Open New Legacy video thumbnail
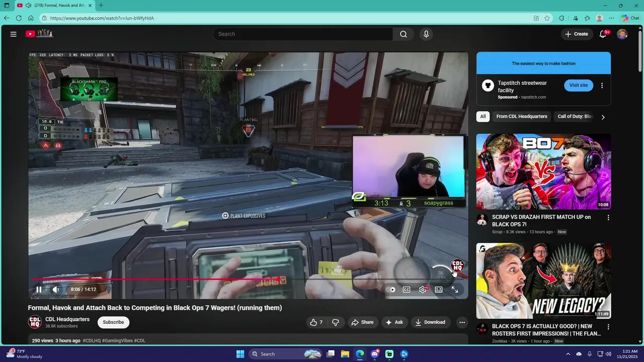Image resolution: width=644 pixels, height=362 pixels. [543, 281]
